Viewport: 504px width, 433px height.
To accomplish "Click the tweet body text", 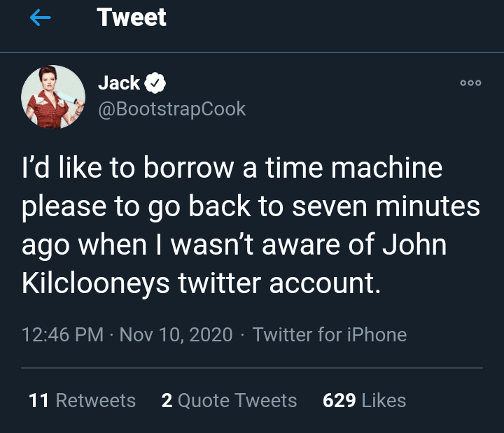I will click(x=251, y=225).
